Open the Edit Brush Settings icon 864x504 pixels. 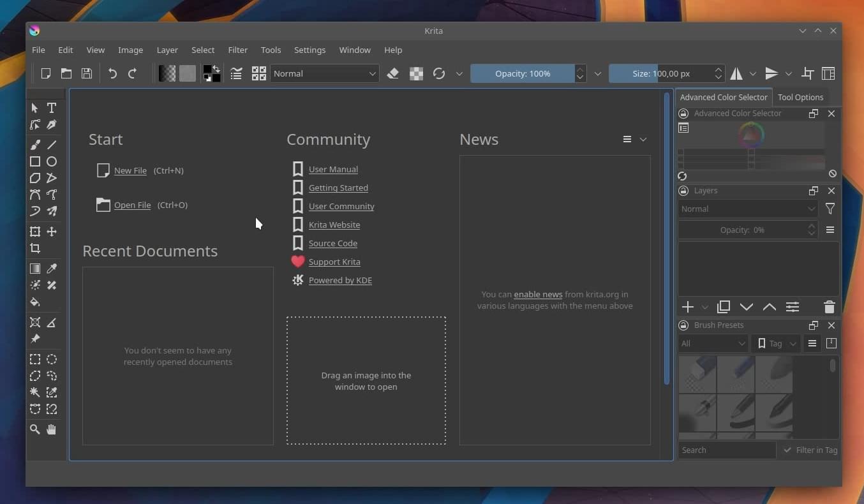pos(236,73)
